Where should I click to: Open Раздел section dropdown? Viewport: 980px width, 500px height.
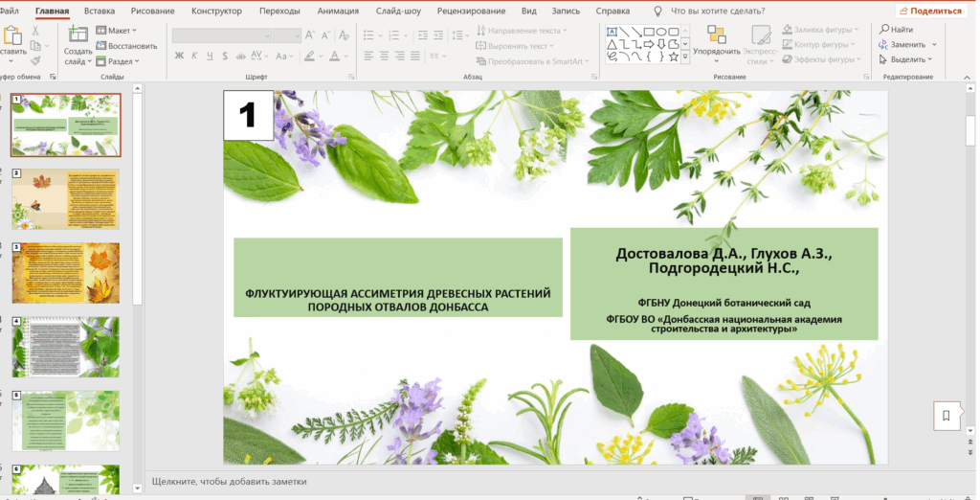[118, 60]
